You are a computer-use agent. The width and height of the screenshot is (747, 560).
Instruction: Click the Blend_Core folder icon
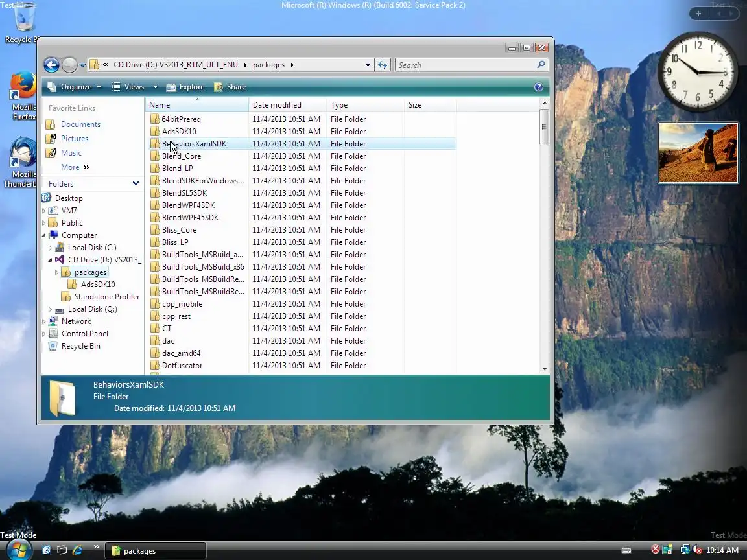155,156
